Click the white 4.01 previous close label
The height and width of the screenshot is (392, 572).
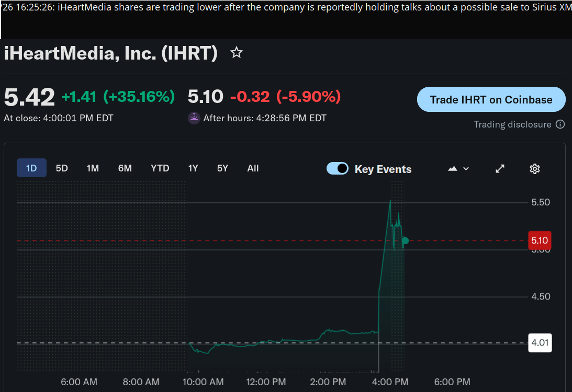[x=540, y=342]
